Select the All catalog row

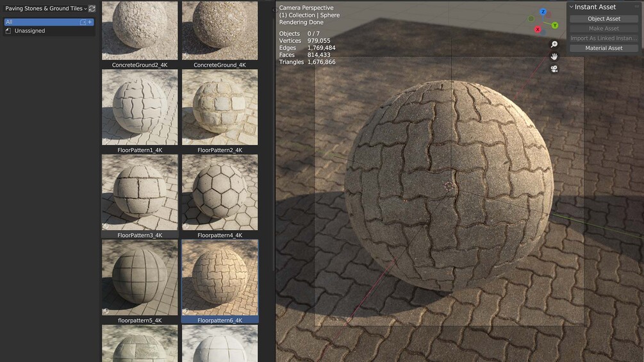pos(49,22)
